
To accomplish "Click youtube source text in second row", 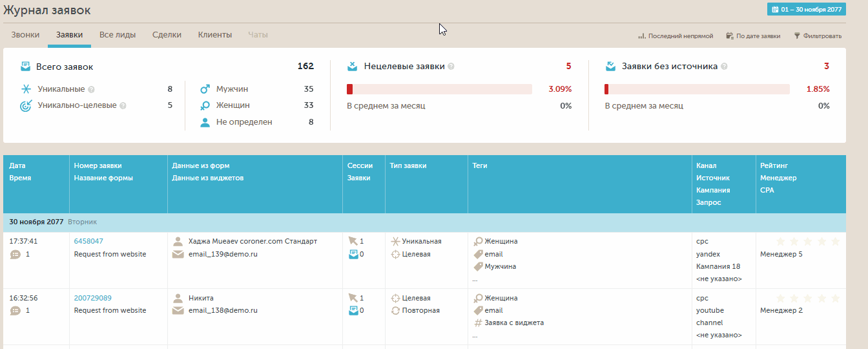I will (710, 311).
